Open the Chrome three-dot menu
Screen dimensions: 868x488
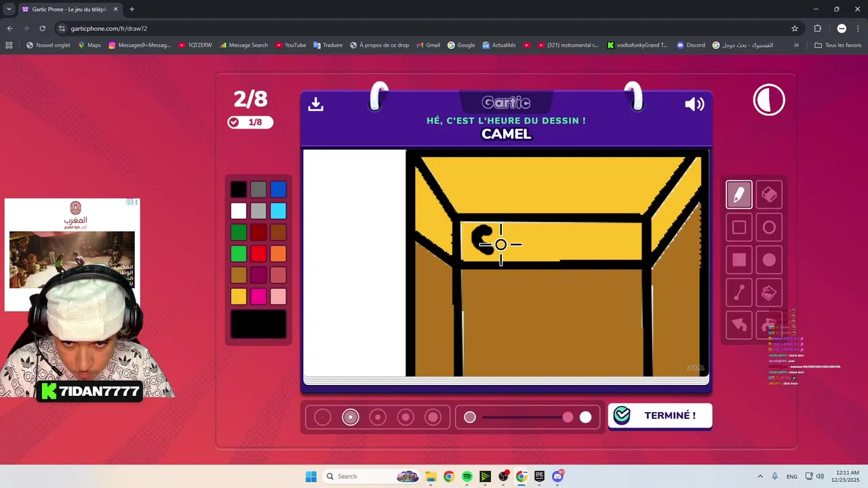(858, 28)
